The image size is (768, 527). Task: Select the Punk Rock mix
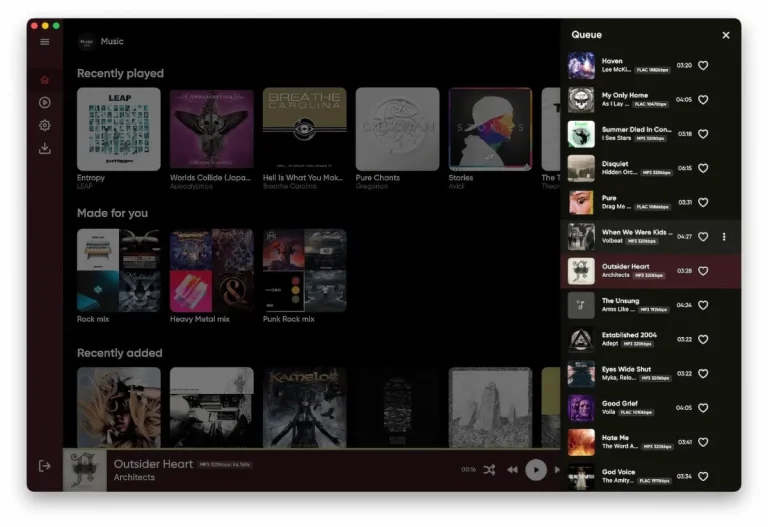tap(305, 270)
